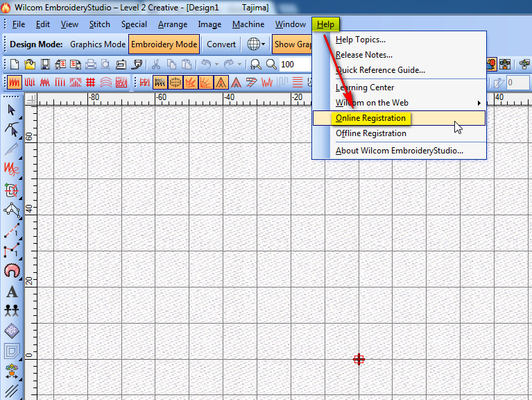
Task: Click the Cut scissors icon
Action: 156,64
